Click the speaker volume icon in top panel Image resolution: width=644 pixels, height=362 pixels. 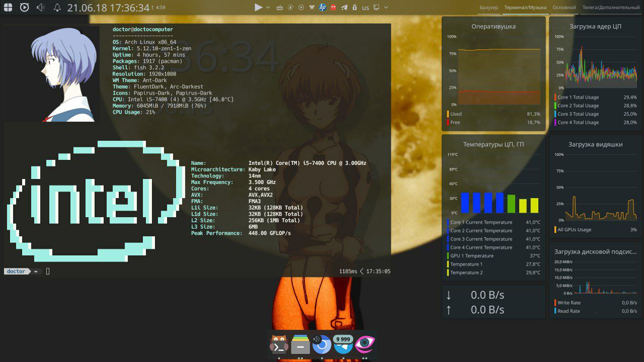(x=41, y=8)
